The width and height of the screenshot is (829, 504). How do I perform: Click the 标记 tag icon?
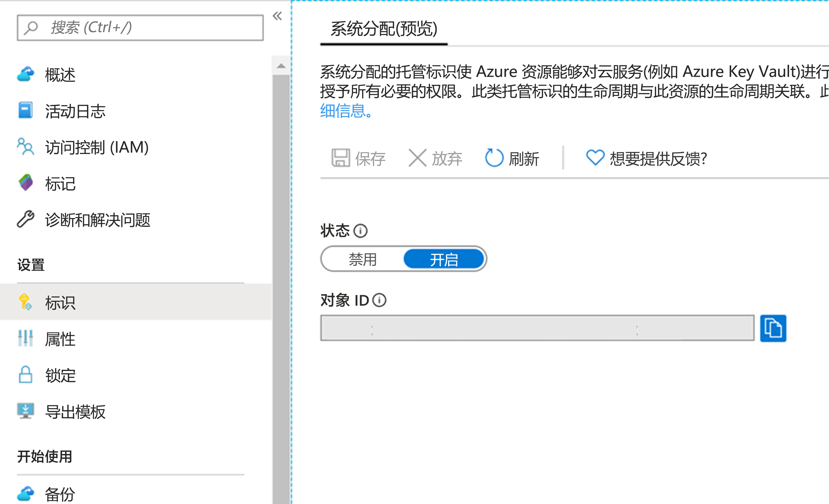(26, 183)
